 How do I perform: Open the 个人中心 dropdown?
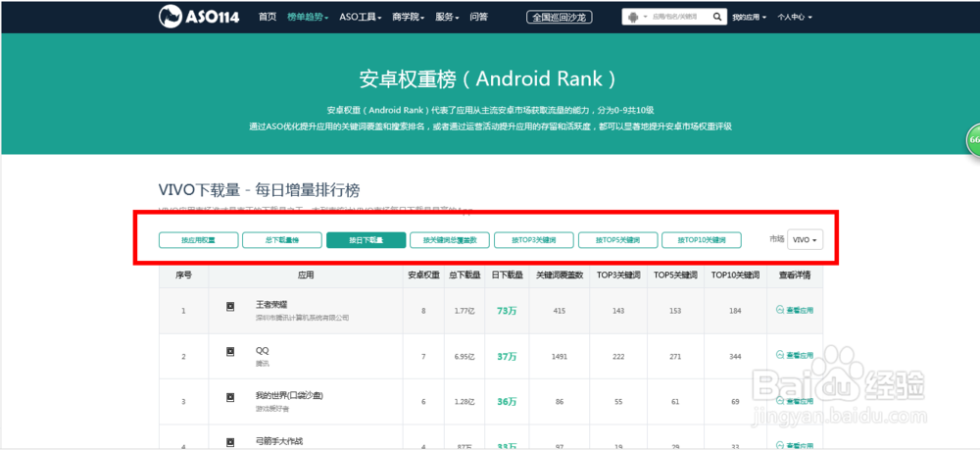[795, 18]
